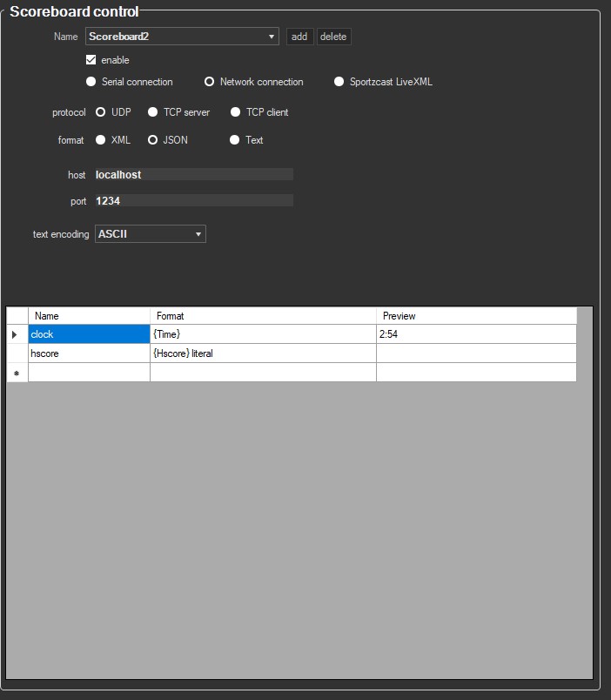Click the new row asterisk marker
The height and width of the screenshot is (700, 611).
coord(17,373)
